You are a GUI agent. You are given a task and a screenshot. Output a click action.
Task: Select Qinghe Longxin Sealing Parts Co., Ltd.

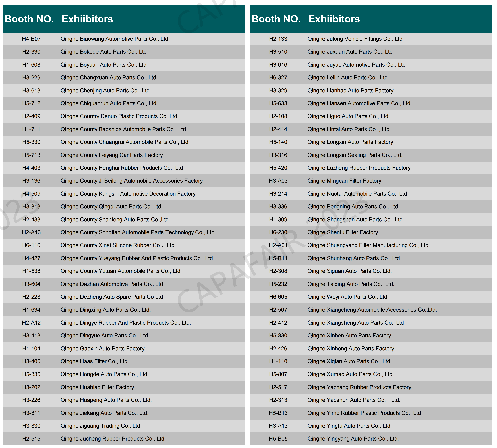pyautogui.click(x=355, y=155)
